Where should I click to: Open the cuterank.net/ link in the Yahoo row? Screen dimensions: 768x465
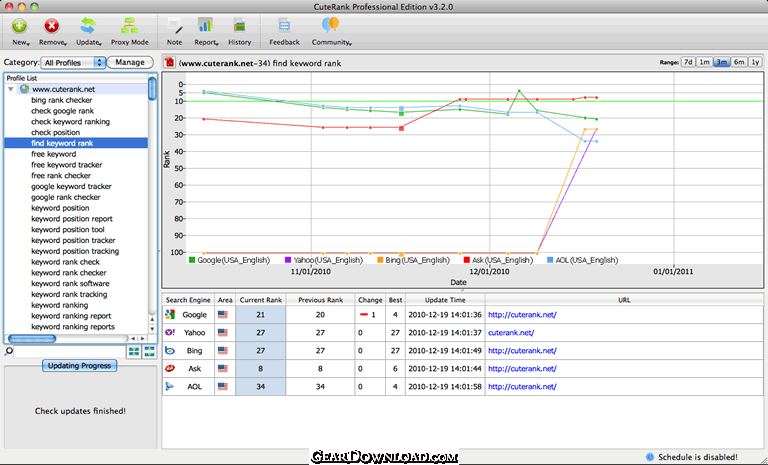pyautogui.click(x=511, y=332)
